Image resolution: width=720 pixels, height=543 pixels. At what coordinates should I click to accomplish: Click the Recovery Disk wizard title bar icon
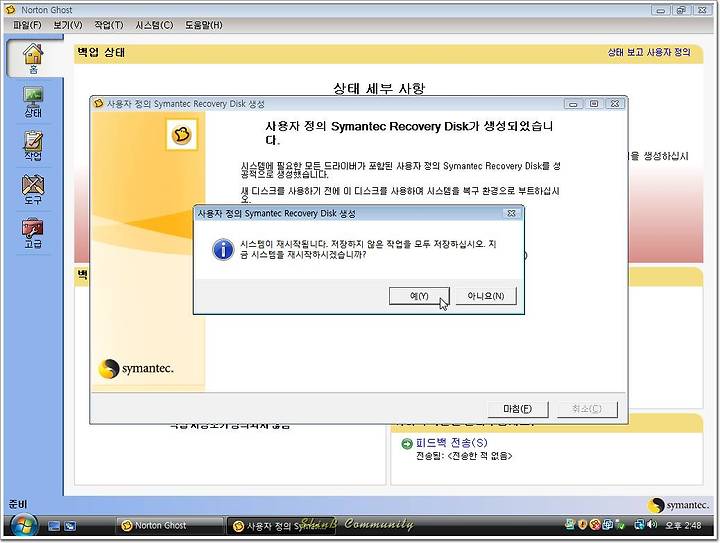(x=98, y=103)
